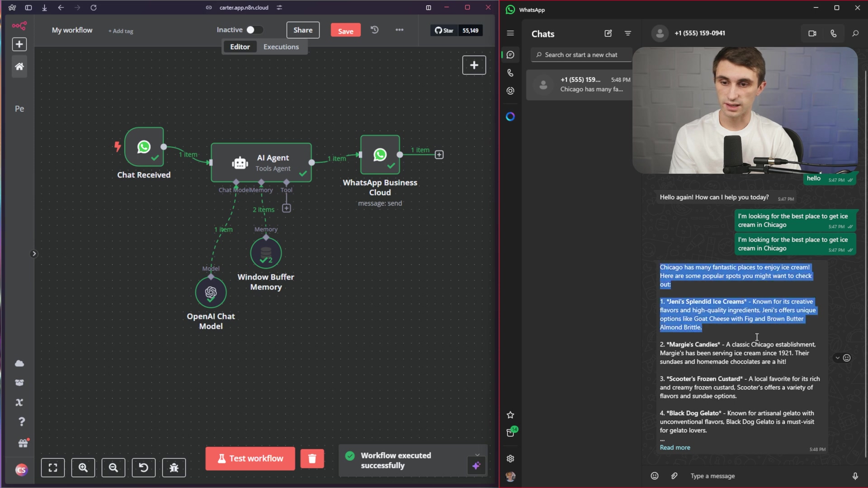Open the variables icon in n8n sidebar
The image size is (868, 488).
19,402
